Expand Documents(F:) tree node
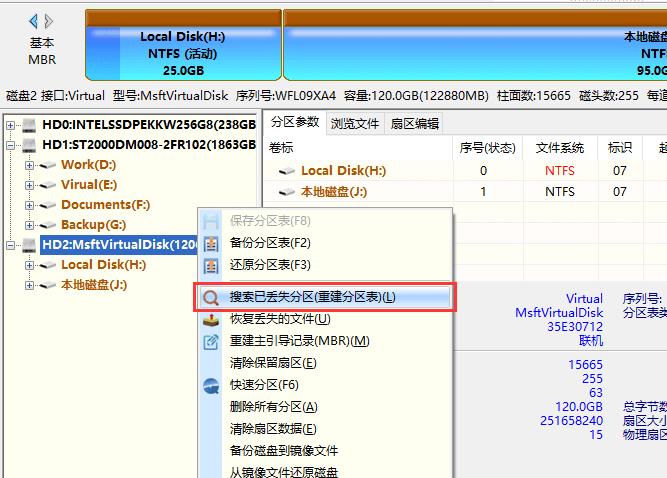The width and height of the screenshot is (667, 478). click(x=29, y=205)
